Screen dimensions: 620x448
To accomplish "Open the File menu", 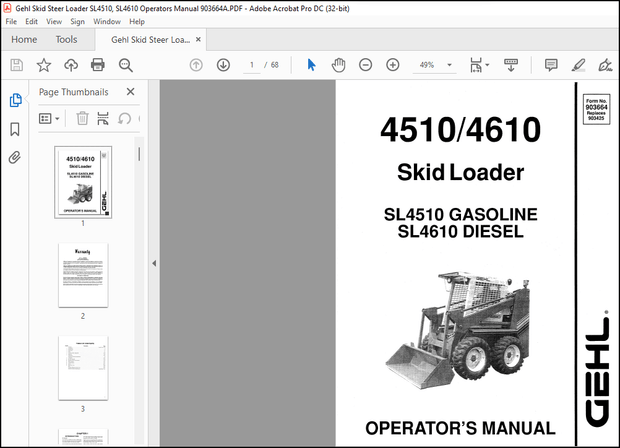I will [11, 22].
